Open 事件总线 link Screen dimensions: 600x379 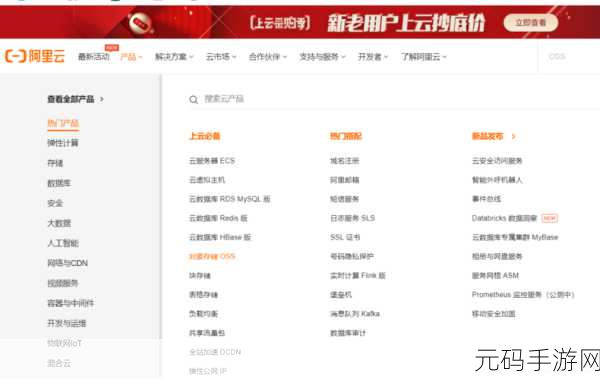point(486,199)
